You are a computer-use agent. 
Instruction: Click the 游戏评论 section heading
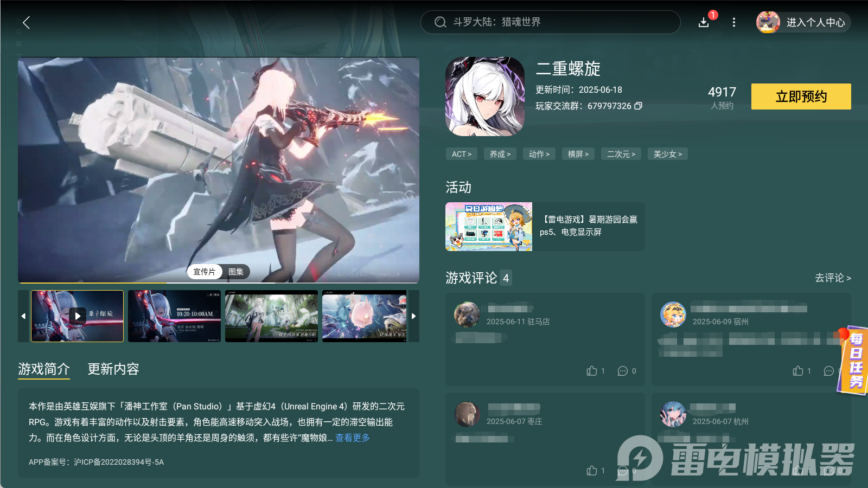coord(471,278)
